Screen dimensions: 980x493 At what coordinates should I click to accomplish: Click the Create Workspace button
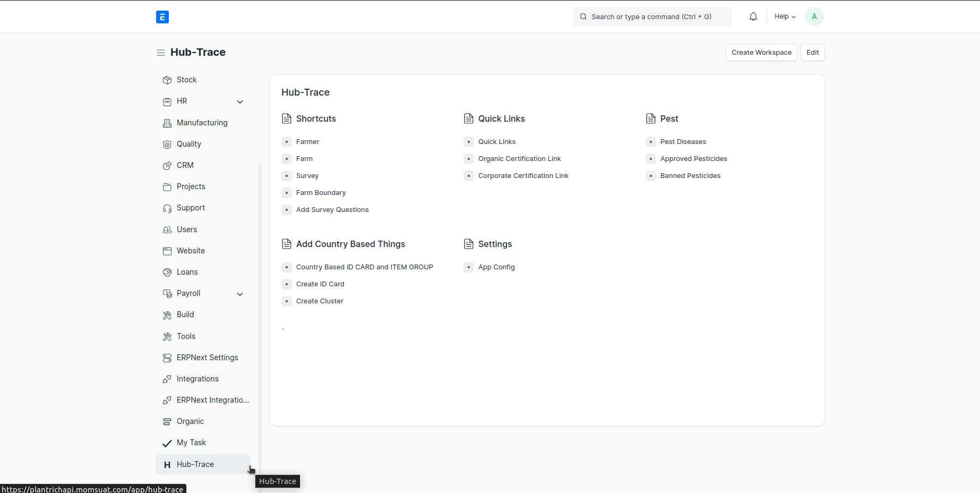761,53
